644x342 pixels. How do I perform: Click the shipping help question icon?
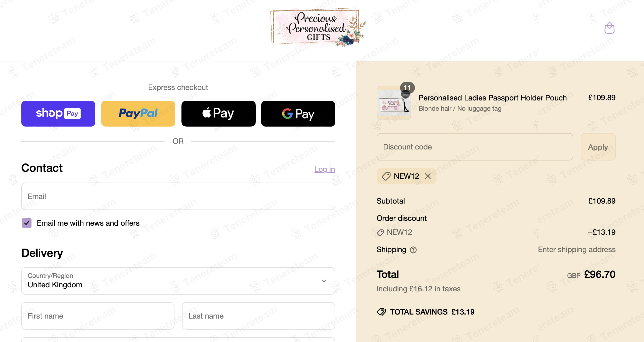click(x=413, y=250)
